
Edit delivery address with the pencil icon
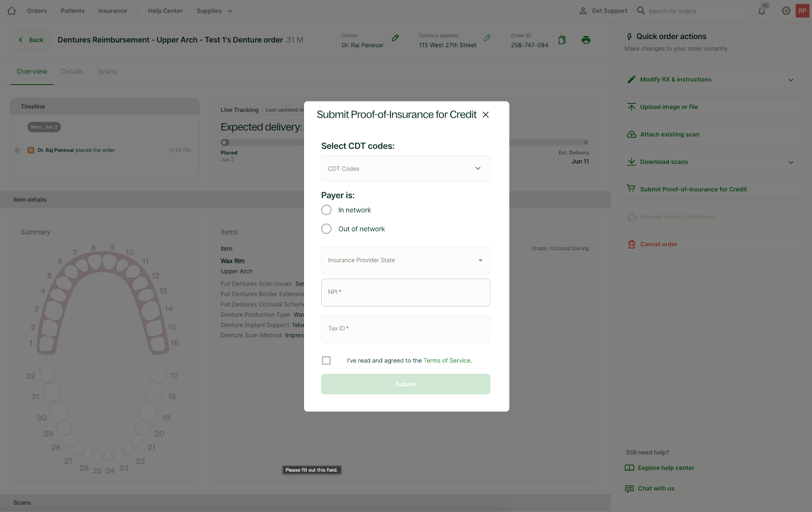[487, 38]
